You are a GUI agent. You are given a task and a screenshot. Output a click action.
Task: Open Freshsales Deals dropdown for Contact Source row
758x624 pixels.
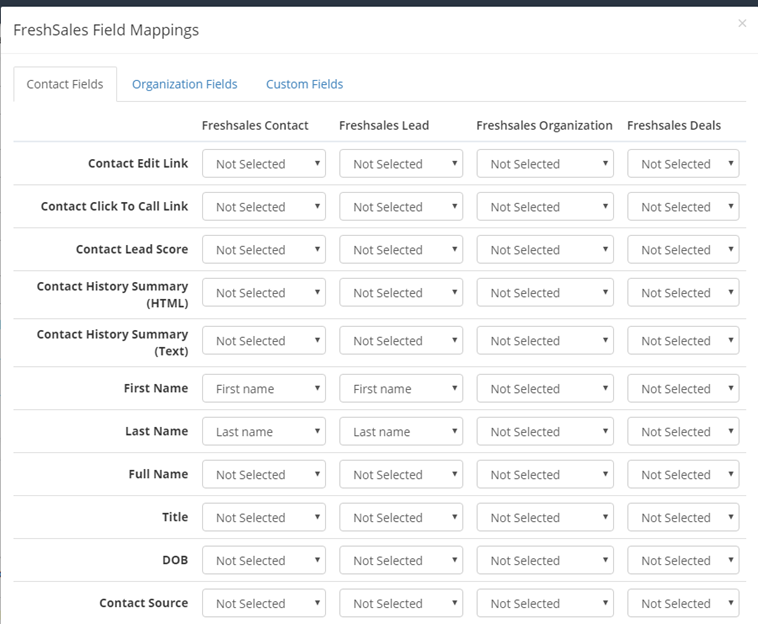tap(684, 603)
